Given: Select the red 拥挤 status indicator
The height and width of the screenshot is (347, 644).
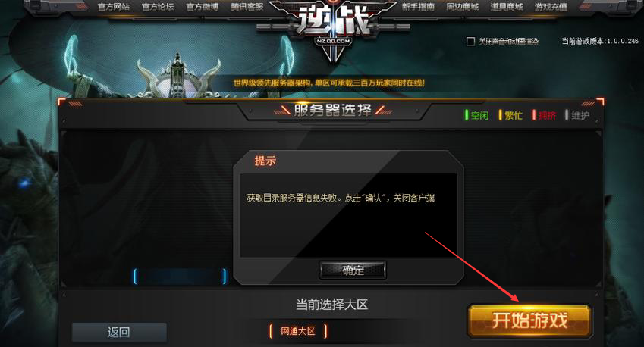Looking at the screenshot, I should [x=544, y=115].
